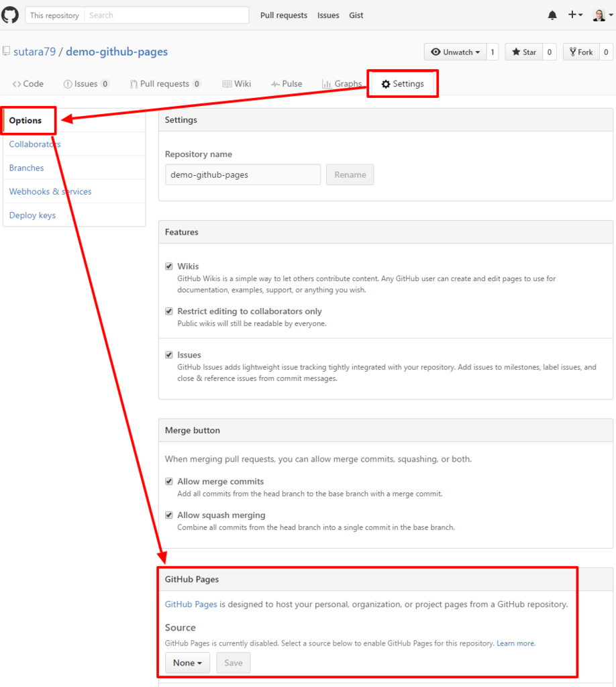This screenshot has width=616, height=687.
Task: Click the Save button for Pages source
Action: 234,663
